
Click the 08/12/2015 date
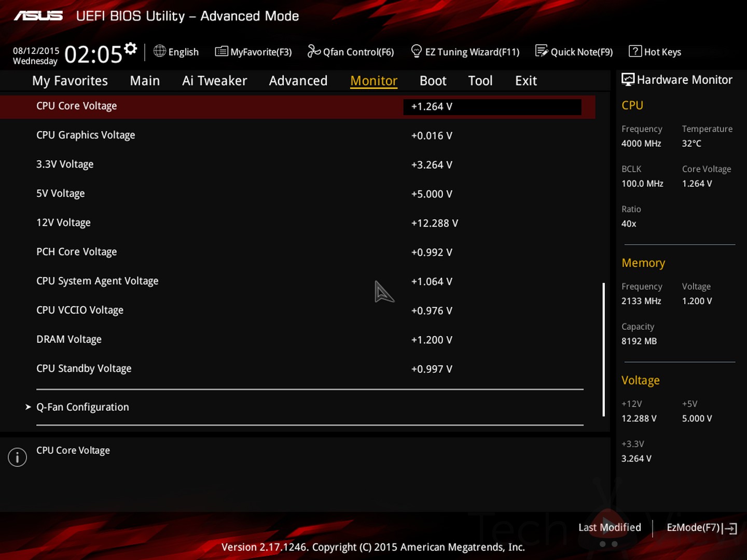(x=36, y=51)
